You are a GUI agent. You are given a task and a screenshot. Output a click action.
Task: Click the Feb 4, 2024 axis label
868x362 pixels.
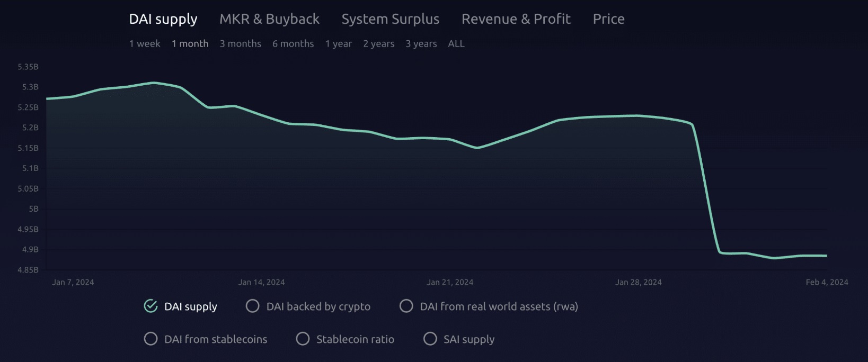pos(827,283)
